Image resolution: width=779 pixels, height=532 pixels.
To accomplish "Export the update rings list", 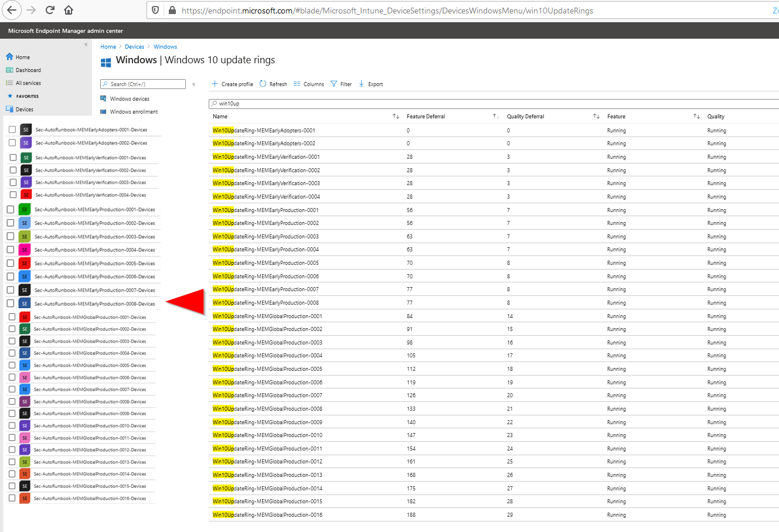I will coord(370,84).
